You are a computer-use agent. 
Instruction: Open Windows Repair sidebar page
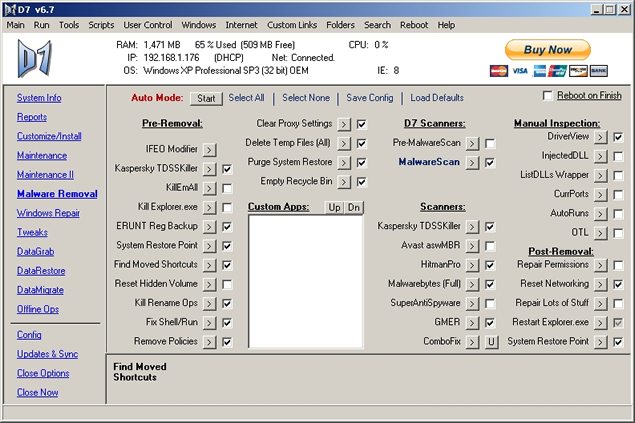(x=48, y=213)
